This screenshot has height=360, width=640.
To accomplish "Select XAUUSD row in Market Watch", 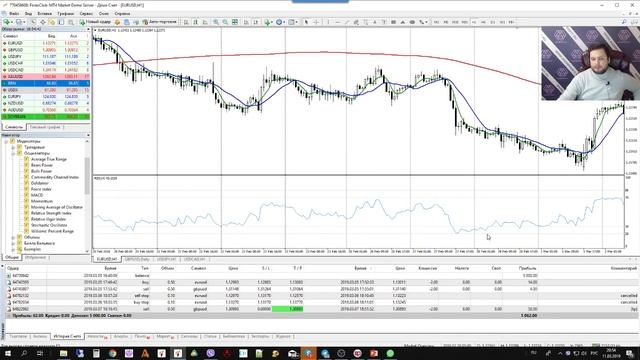I will (x=45, y=76).
